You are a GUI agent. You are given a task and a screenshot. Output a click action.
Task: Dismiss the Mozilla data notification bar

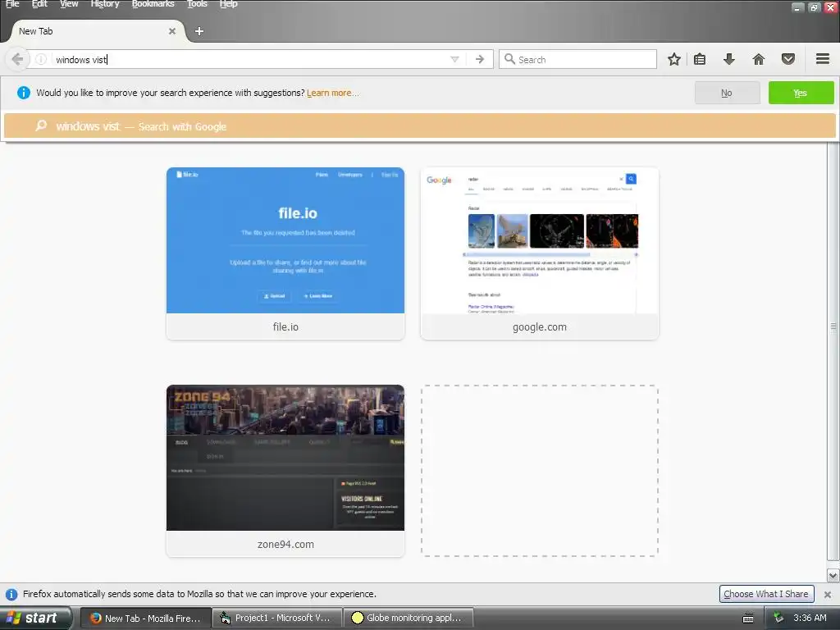click(x=828, y=594)
